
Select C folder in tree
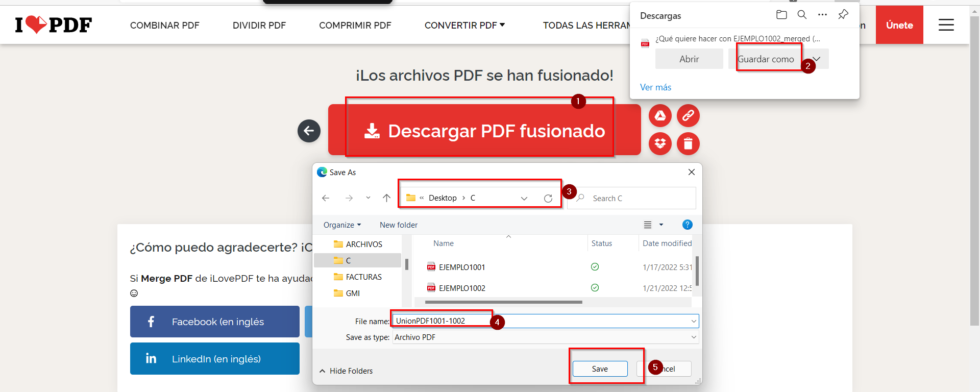[x=357, y=260]
